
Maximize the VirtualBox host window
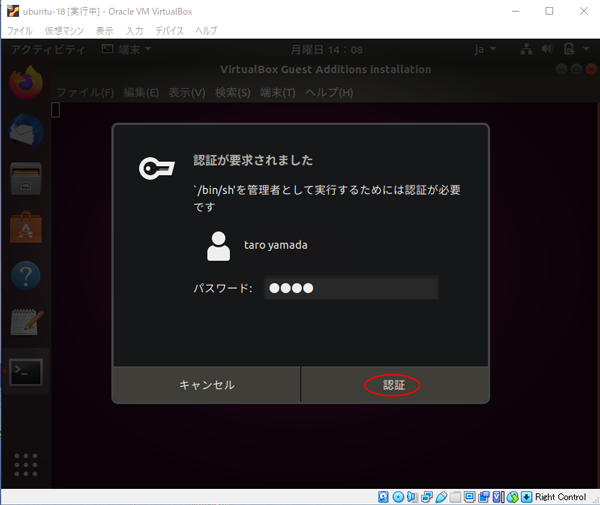pos(549,11)
